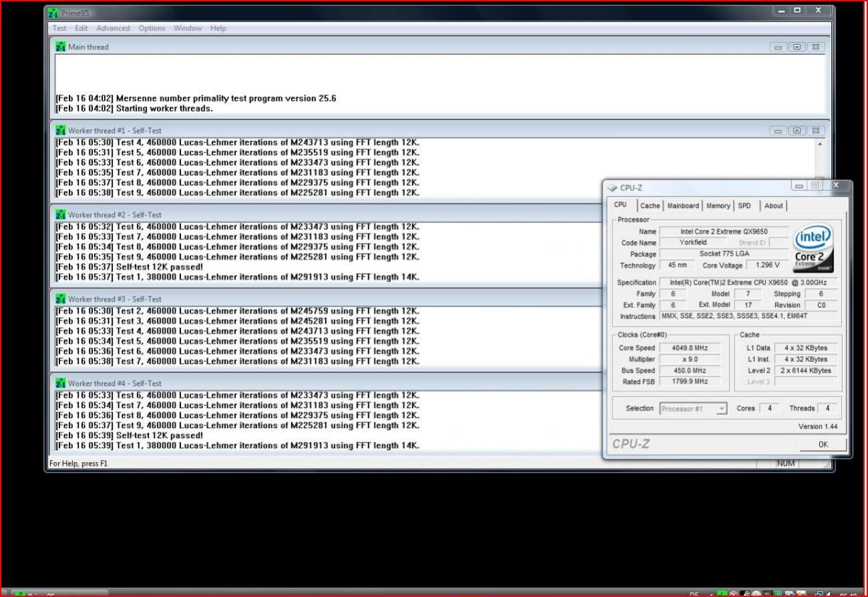The height and width of the screenshot is (597, 868).
Task: Maximize the Worker thread #1 child window
Action: click(797, 131)
